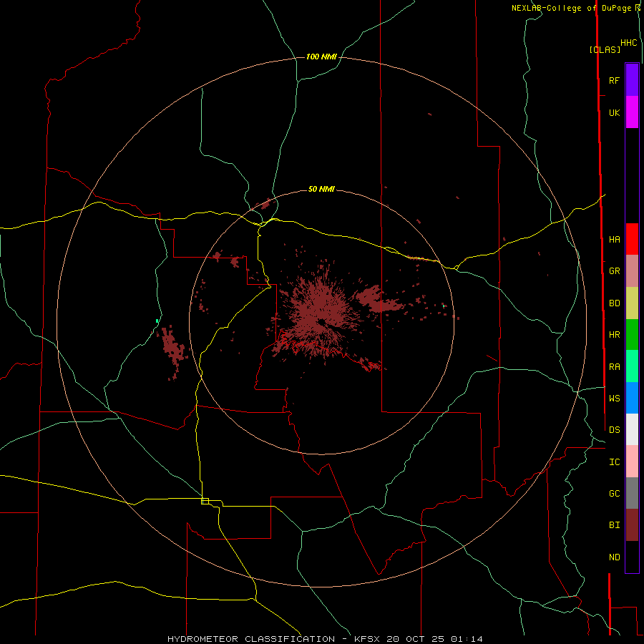
Task: Click the 'HHC' product label
Action: tap(629, 43)
